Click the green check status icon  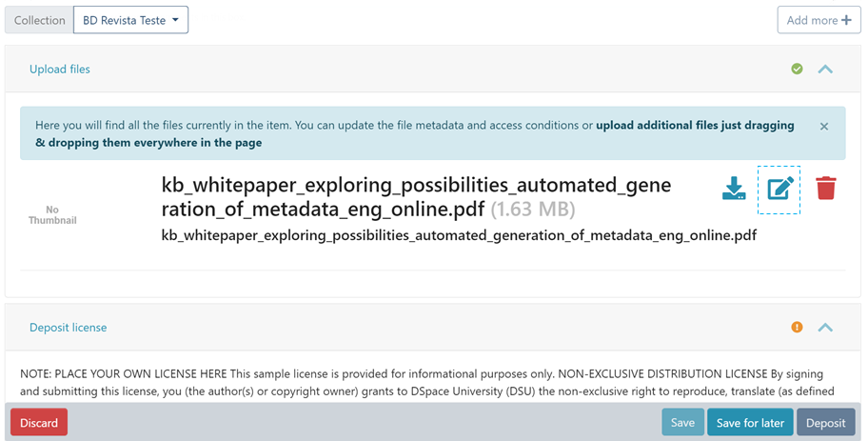(x=797, y=69)
